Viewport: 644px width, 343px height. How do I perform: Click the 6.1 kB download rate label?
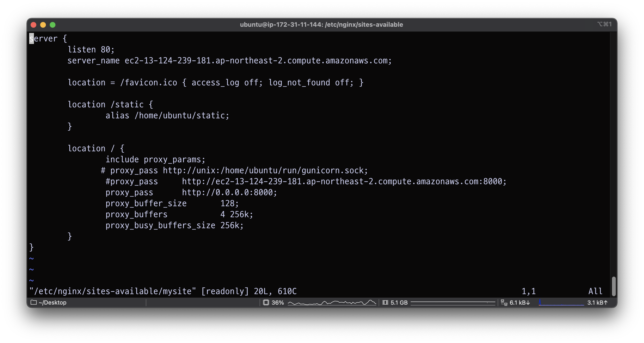coord(519,303)
